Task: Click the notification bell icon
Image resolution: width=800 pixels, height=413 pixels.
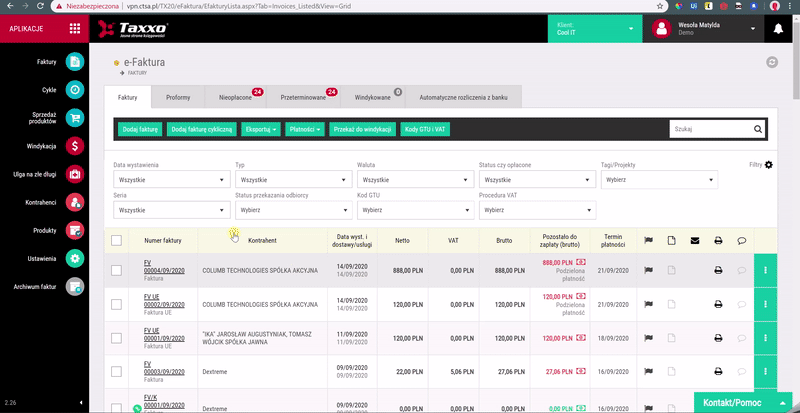Action: [x=778, y=29]
